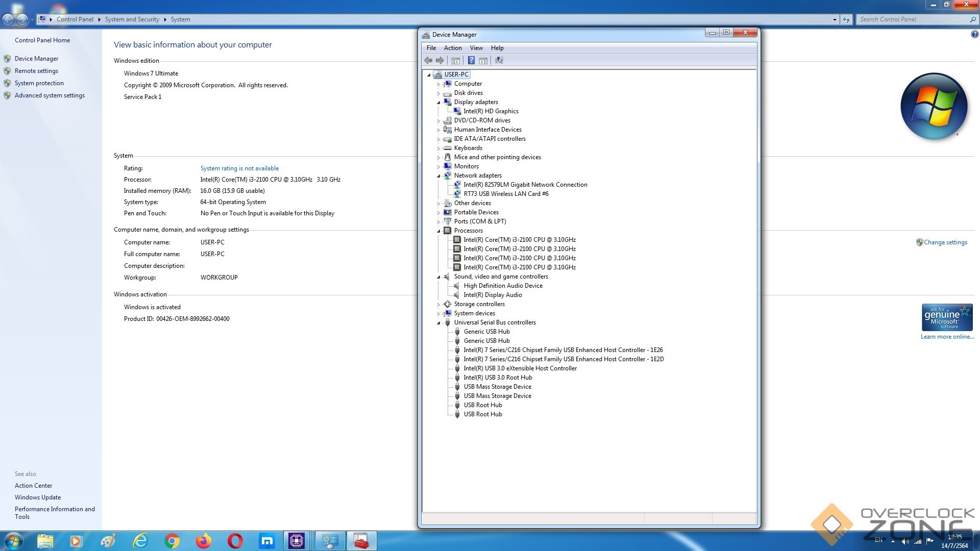Viewport: 980px width, 551px height.
Task: Click Scan for hardware changes toolbar icon
Action: tap(499, 60)
